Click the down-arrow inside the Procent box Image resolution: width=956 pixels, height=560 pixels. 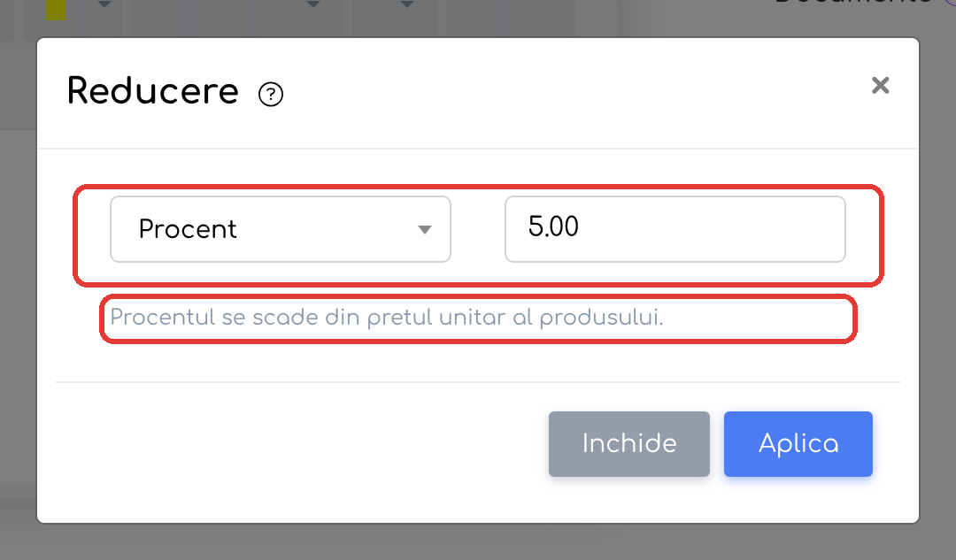425,230
